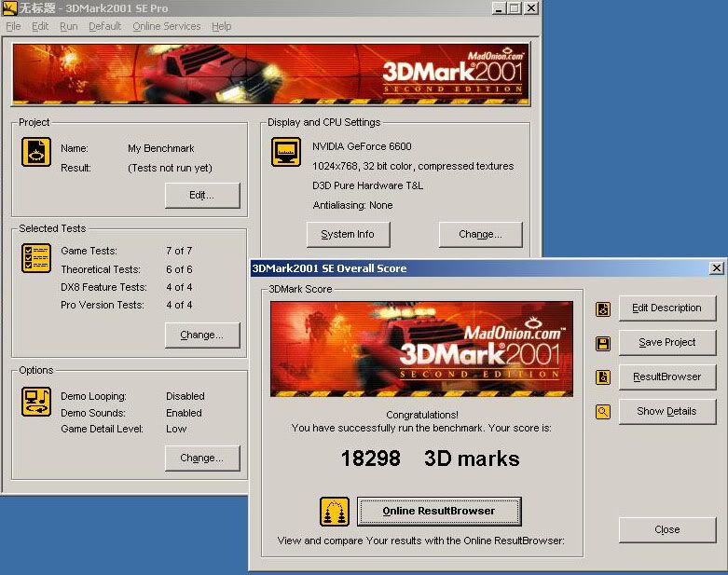This screenshot has width=728, height=575.
Task: Open the Run menu
Action: 69,26
